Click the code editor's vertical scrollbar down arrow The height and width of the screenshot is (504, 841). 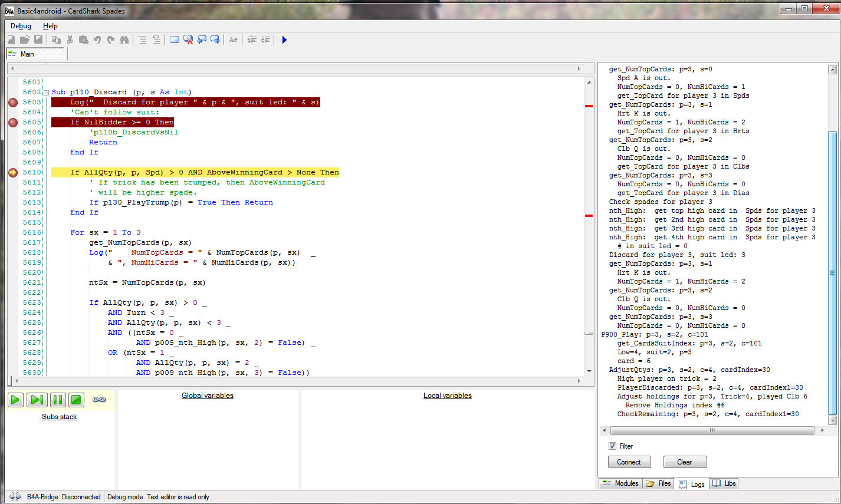[x=589, y=371]
